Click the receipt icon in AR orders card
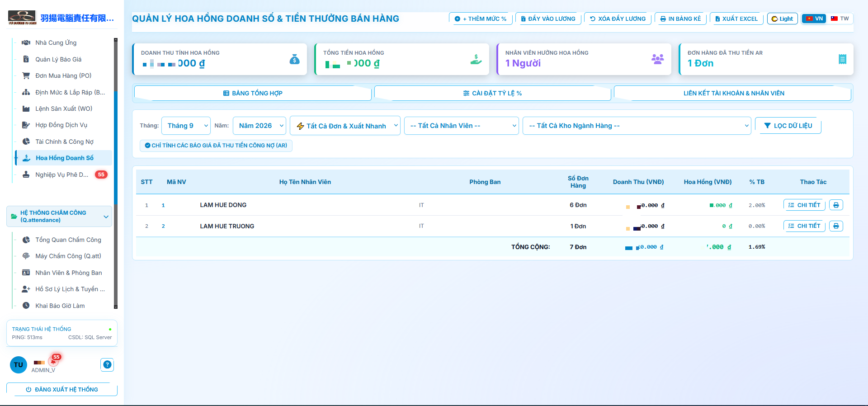This screenshot has height=406, width=868. [x=842, y=59]
